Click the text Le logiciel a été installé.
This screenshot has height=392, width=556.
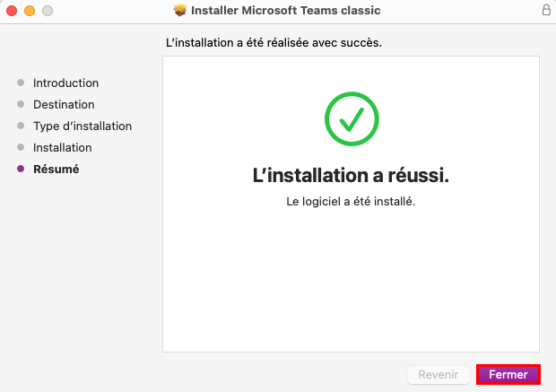(351, 202)
